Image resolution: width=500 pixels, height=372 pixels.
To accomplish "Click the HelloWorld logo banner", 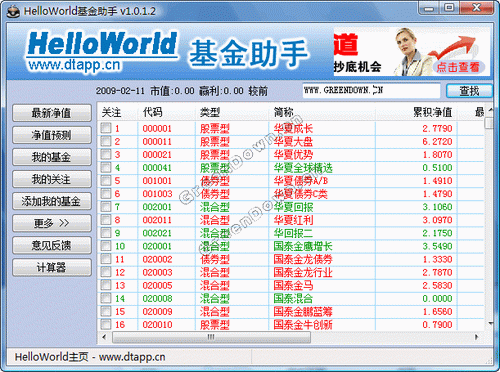I will [103, 52].
